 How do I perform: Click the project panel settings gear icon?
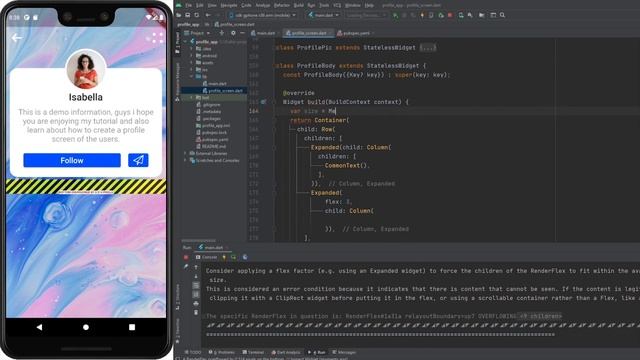pos(233,33)
